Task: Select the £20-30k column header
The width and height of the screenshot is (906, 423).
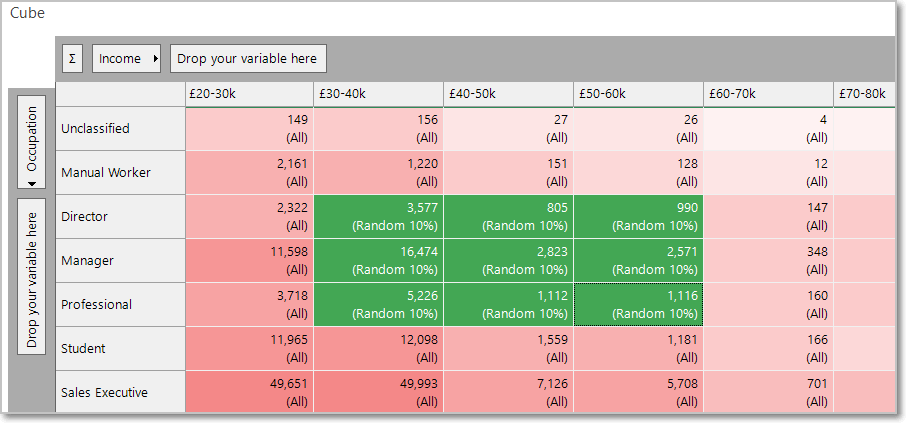Action: [249, 94]
